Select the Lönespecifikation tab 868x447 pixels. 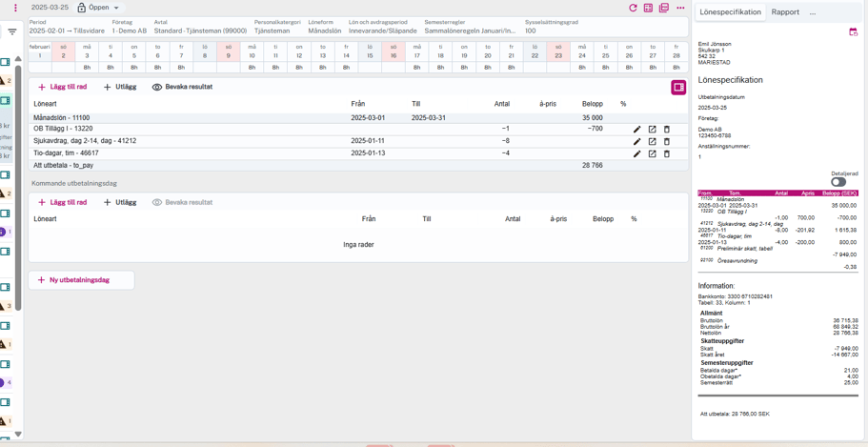730,12
